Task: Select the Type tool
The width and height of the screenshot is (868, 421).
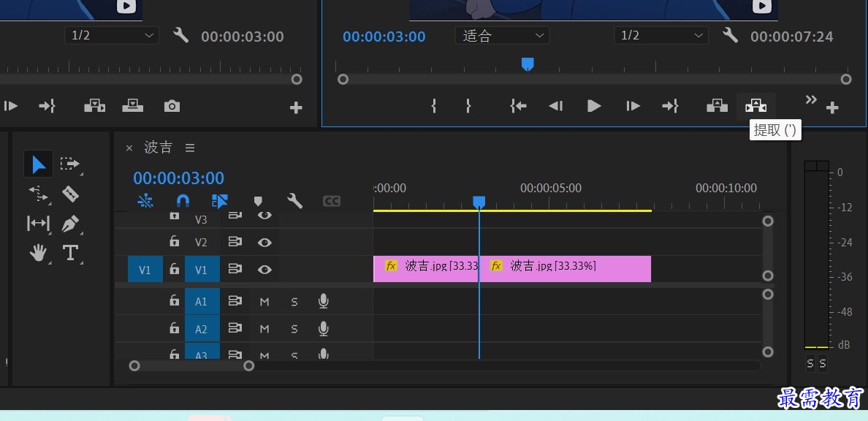Action: (70, 253)
